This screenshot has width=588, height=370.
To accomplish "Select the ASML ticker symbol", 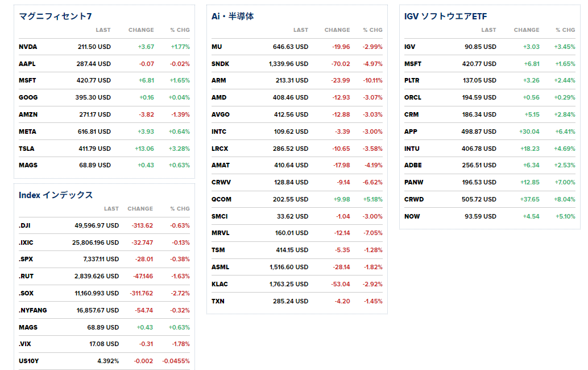I will coord(220,267).
